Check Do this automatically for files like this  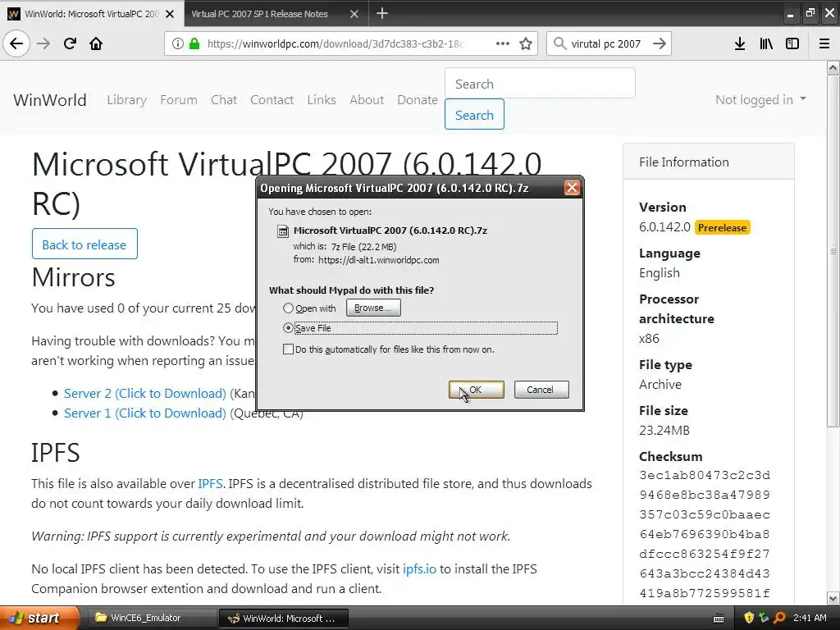pos(288,349)
